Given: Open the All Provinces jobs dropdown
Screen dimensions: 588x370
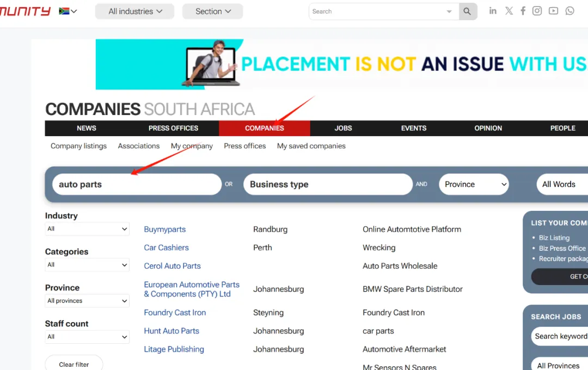Looking at the screenshot, I should [x=560, y=366].
